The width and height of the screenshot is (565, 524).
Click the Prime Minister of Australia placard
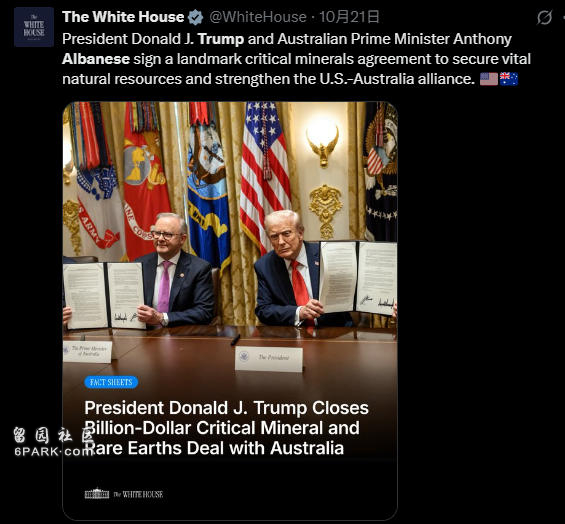tap(87, 351)
